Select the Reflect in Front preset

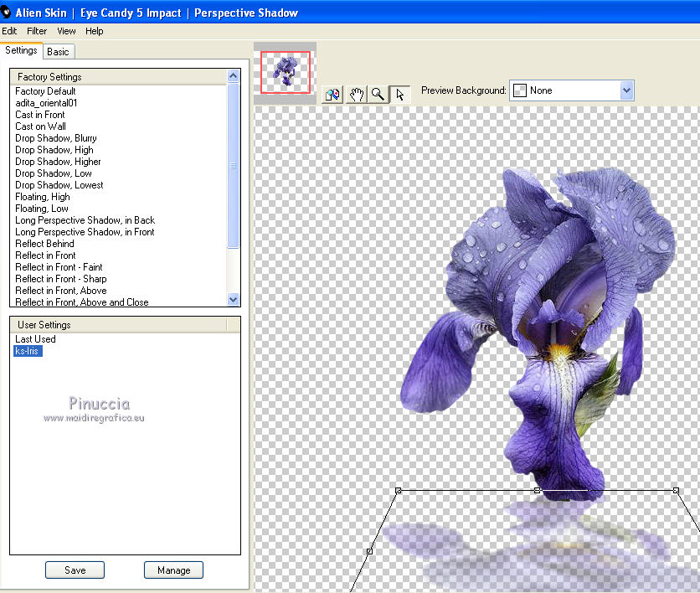point(45,255)
